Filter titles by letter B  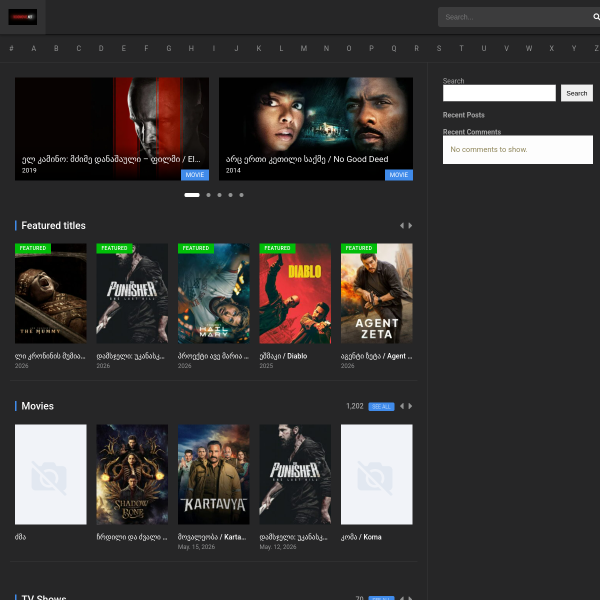56,49
